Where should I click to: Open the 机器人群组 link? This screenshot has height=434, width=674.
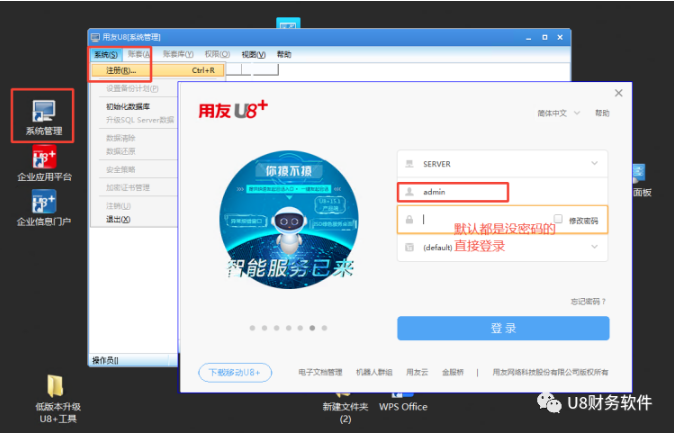tap(374, 372)
